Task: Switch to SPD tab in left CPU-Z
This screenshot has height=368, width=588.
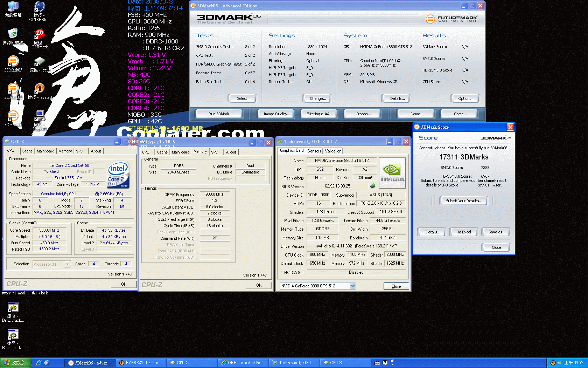Action: tap(80, 151)
